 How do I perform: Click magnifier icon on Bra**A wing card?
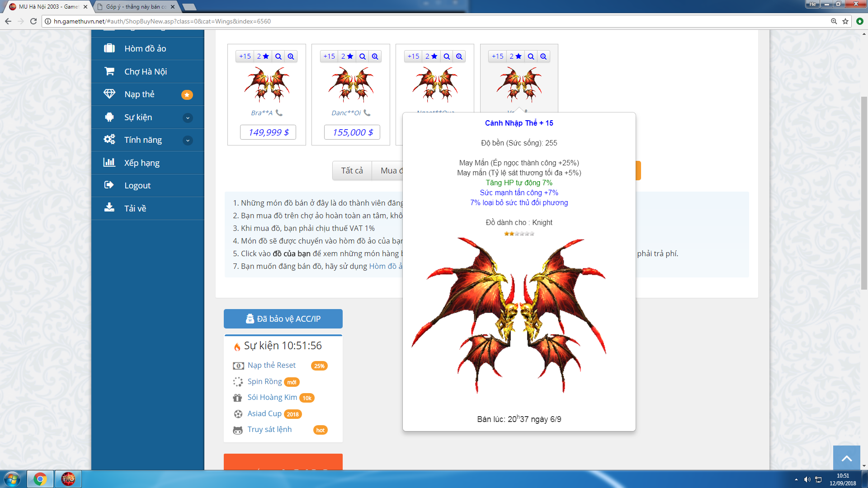click(278, 56)
